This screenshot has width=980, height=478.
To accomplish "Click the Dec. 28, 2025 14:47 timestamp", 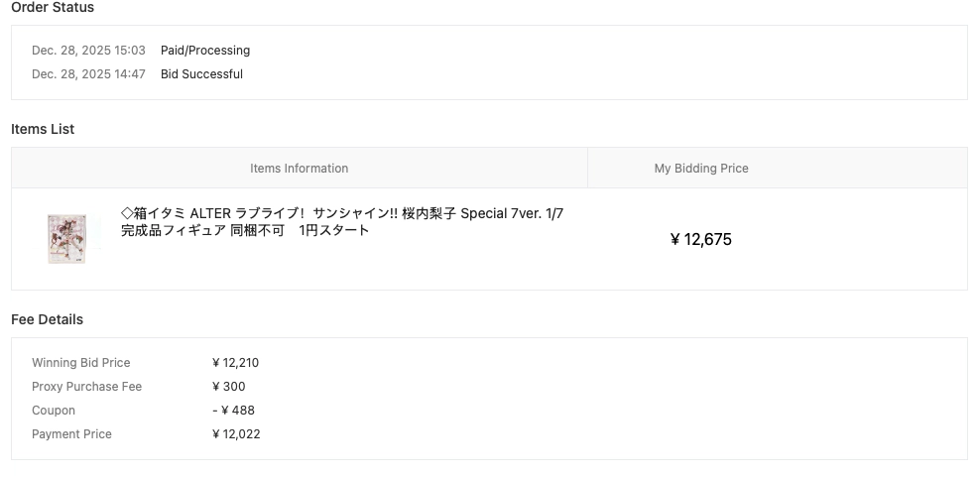I will tap(88, 74).
